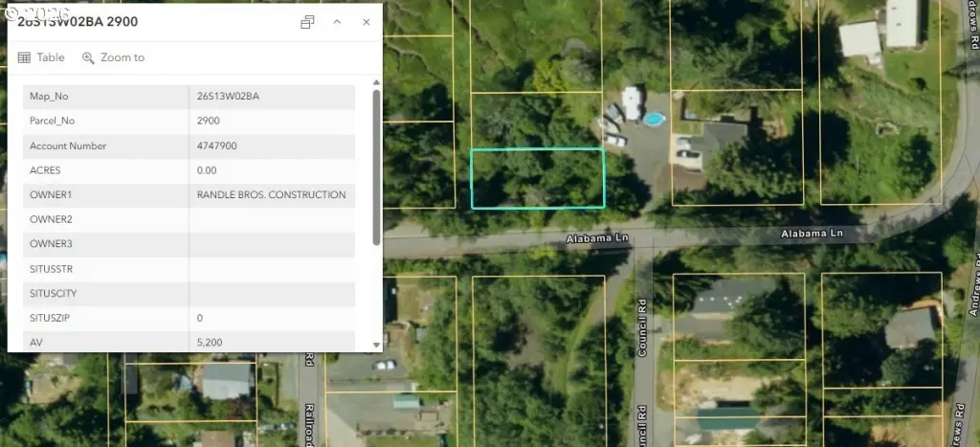Click the magnifier zoom icon
The height and width of the screenshot is (447, 980).
coord(88,57)
